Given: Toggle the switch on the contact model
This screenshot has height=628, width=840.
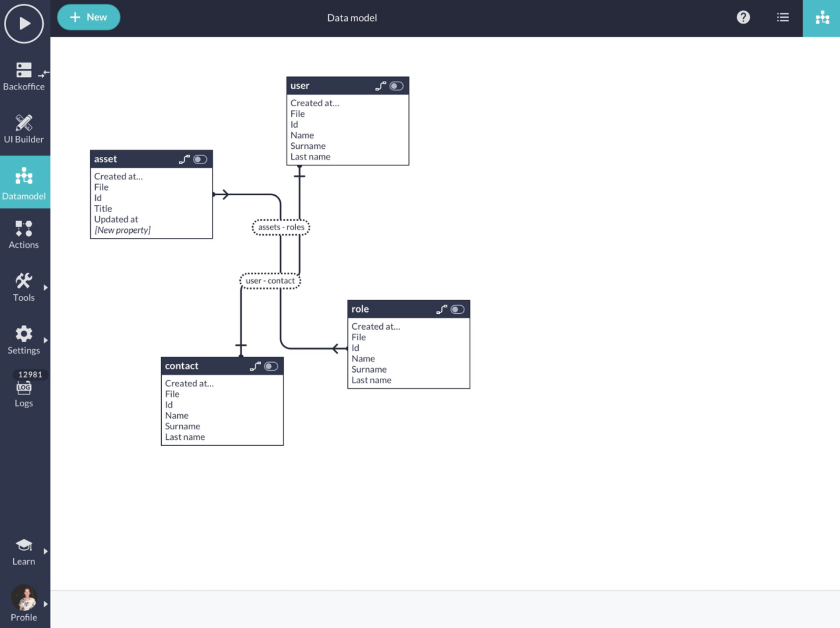Looking at the screenshot, I should (x=271, y=366).
